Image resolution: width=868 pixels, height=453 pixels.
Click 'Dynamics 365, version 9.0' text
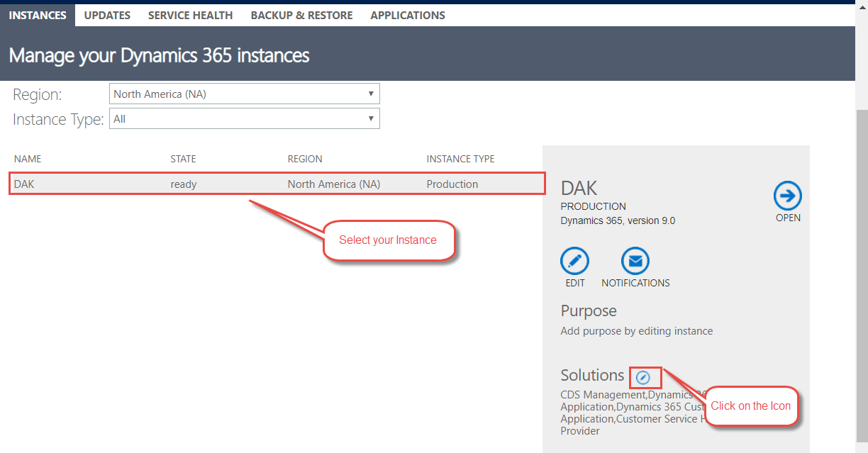[618, 220]
